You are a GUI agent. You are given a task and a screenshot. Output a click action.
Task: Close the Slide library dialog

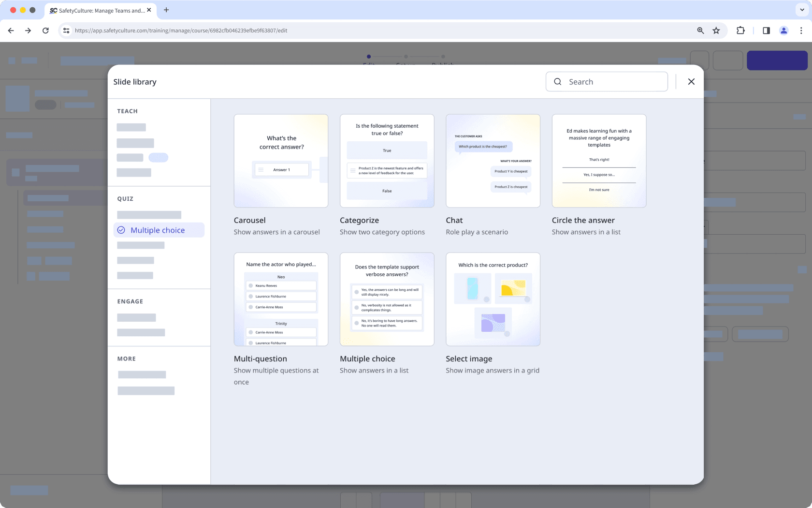pos(691,81)
